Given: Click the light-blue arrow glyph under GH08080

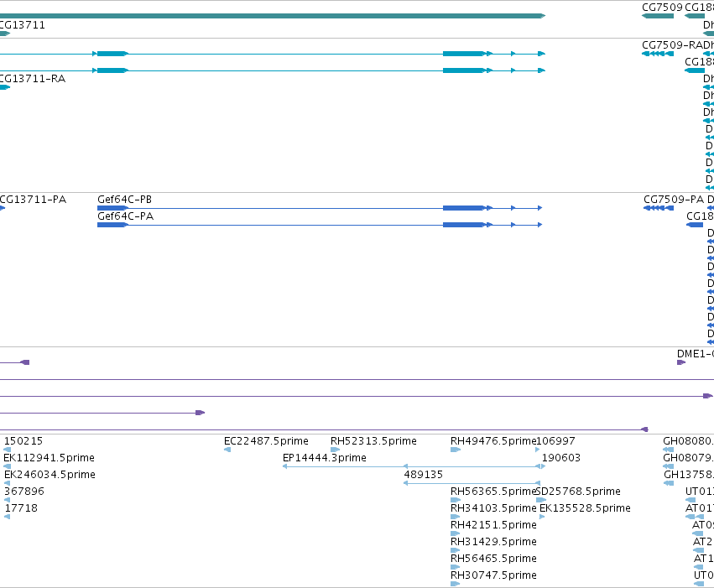Looking at the screenshot, I should pos(668,450).
